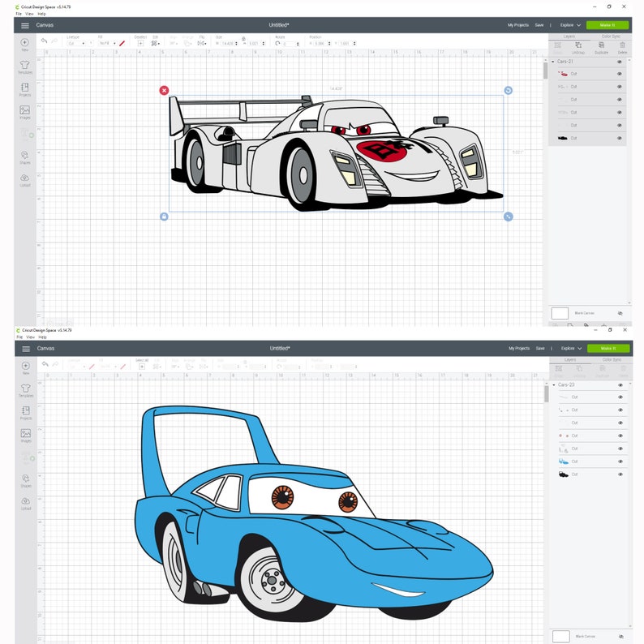Image resolution: width=644 pixels, height=644 pixels.
Task: Click size lock icon in top window toolbar
Action: pos(243,39)
